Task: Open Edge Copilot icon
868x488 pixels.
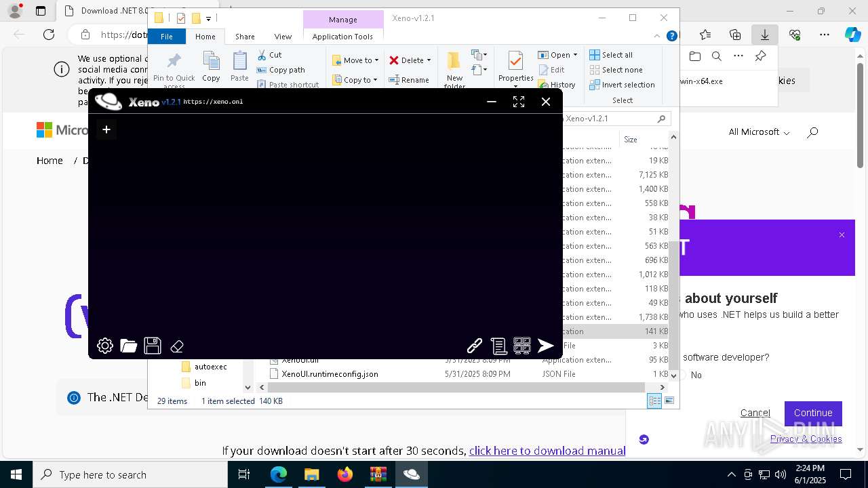Action: pyautogui.click(x=853, y=35)
